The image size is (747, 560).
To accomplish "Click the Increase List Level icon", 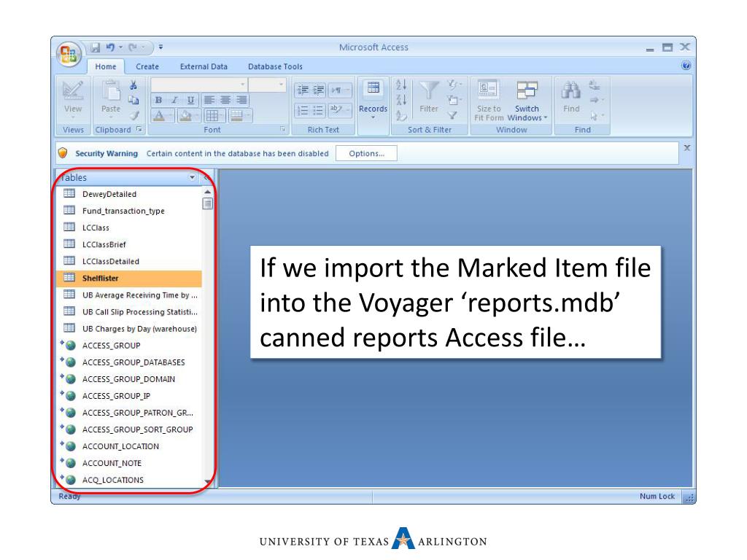I will 318,90.
